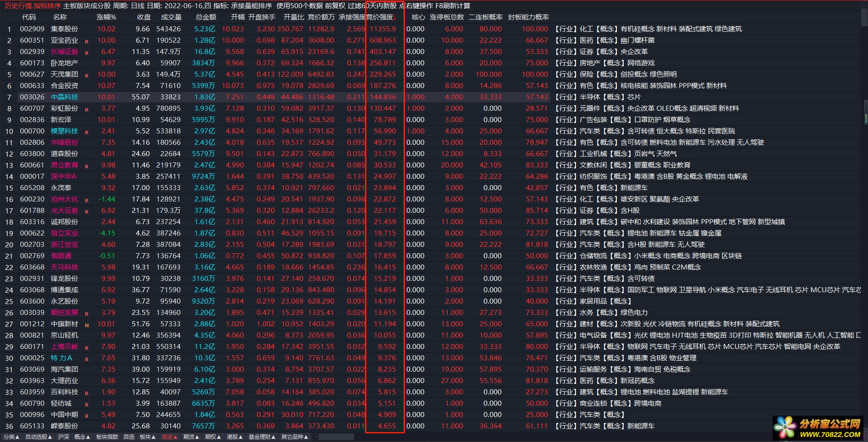868x442 pixels.
Task: Click the R margin marker beside 天茂集团
Action: 87,76
